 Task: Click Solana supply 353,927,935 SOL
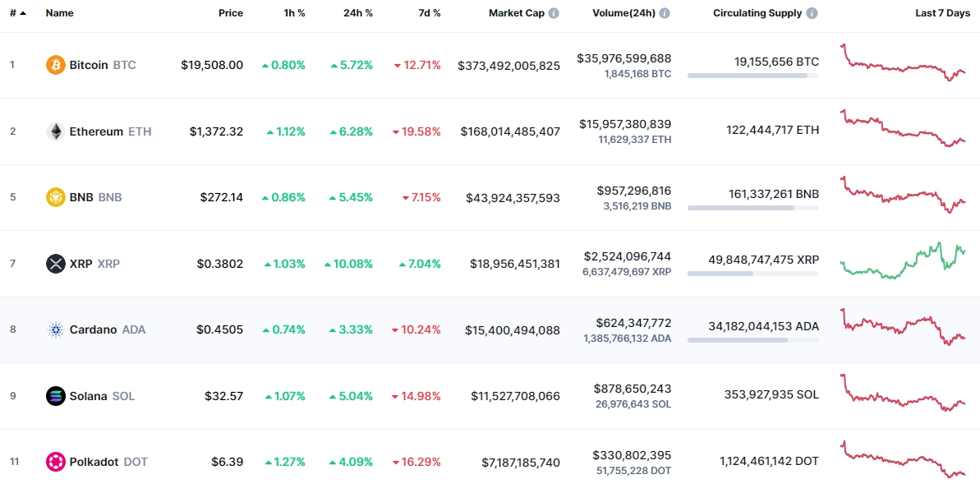pyautogui.click(x=771, y=395)
